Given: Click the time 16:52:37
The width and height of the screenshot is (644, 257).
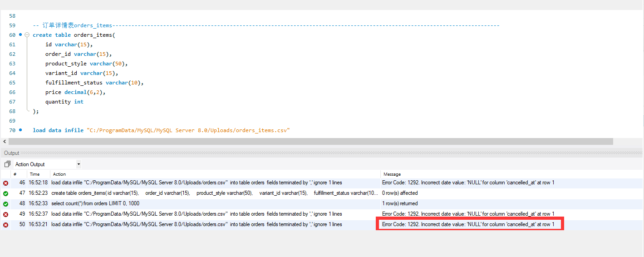Looking at the screenshot, I should coord(39,214).
